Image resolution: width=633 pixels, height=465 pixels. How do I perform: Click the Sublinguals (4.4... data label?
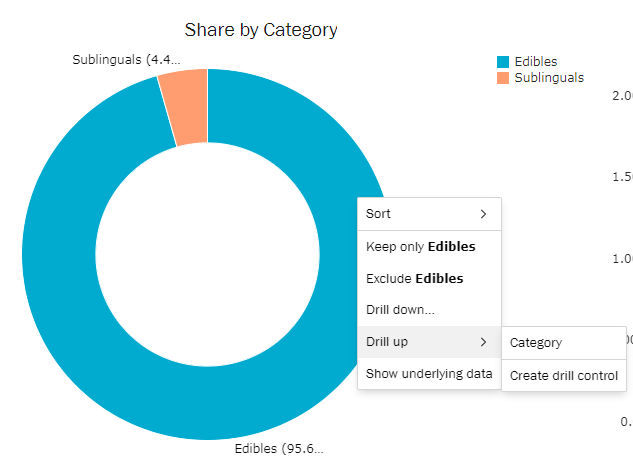click(x=127, y=60)
